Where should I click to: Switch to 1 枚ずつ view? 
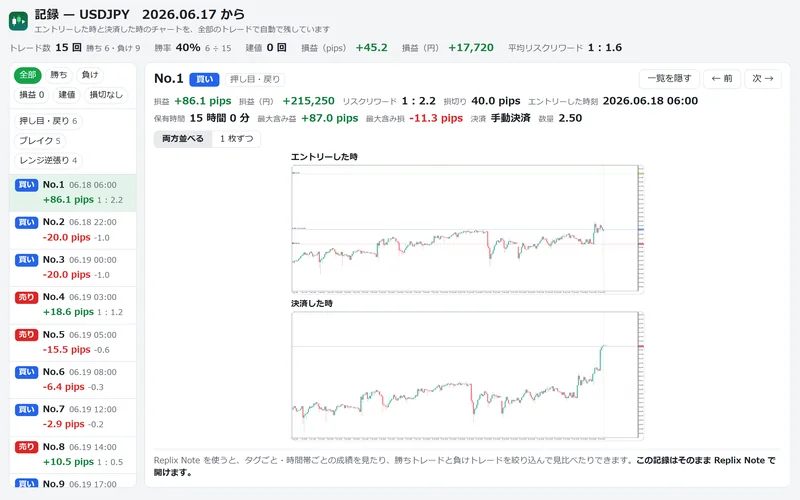coord(236,139)
